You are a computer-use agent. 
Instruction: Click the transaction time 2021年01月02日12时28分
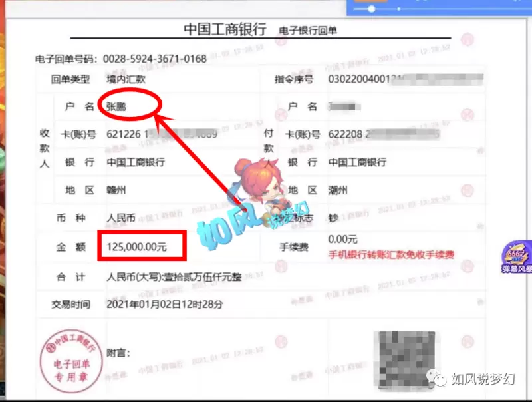pos(165,305)
